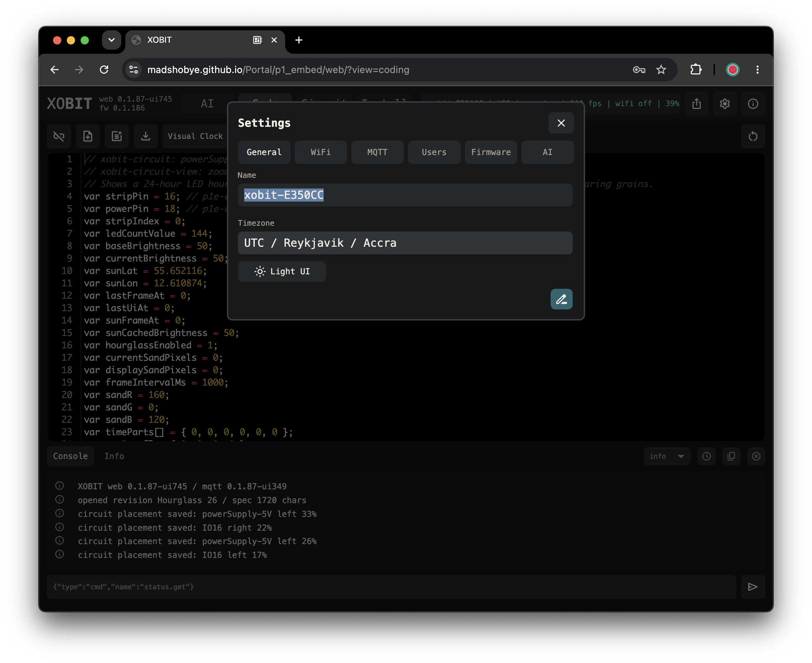This screenshot has height=663, width=812.
Task: Open a new browser tab
Action: click(x=299, y=40)
